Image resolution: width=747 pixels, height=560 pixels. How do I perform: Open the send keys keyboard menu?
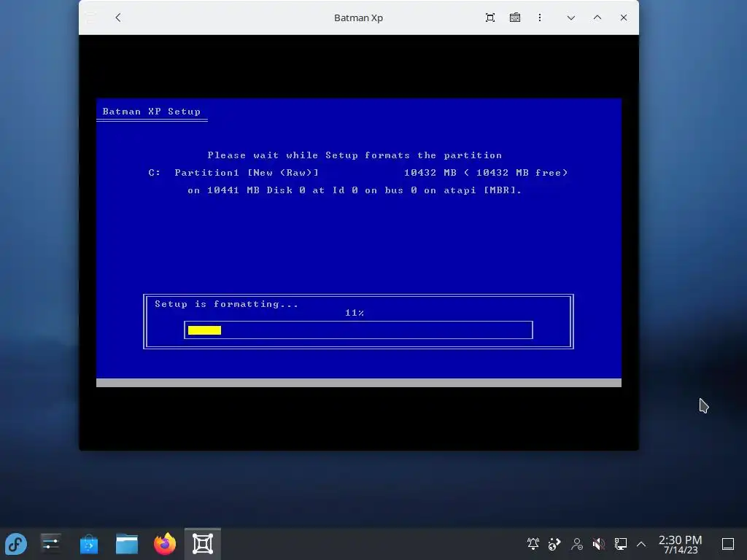click(514, 17)
